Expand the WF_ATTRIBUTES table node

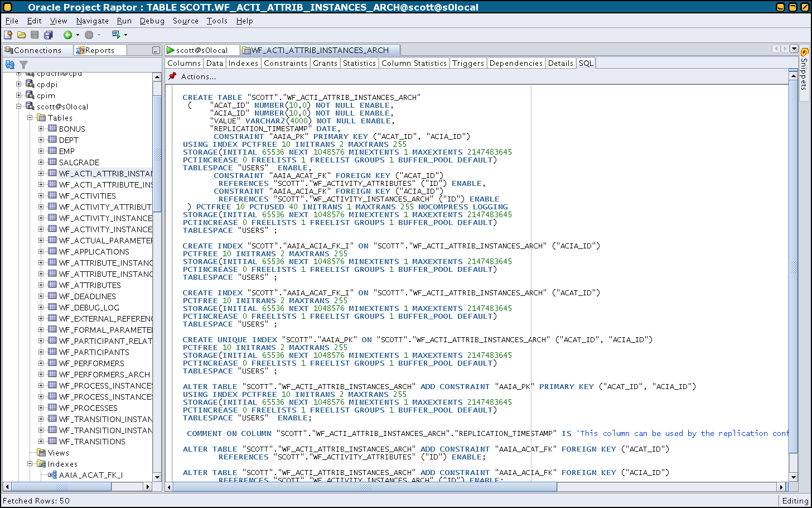(41, 285)
